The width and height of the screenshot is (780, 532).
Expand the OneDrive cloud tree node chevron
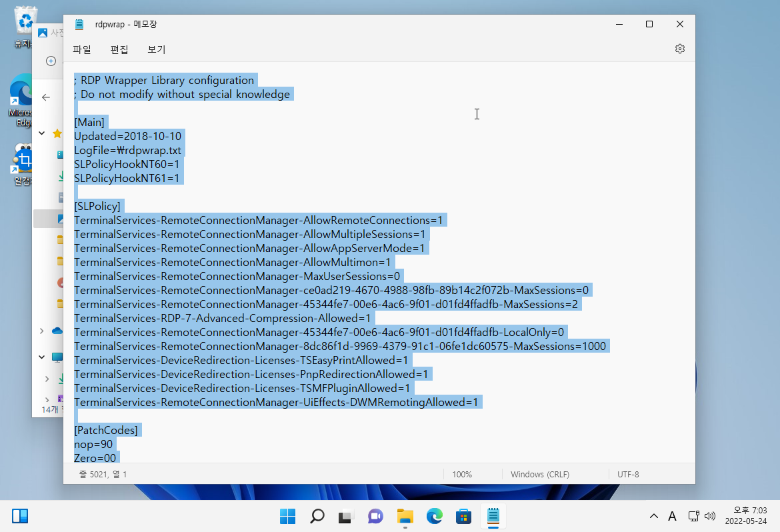(42, 331)
